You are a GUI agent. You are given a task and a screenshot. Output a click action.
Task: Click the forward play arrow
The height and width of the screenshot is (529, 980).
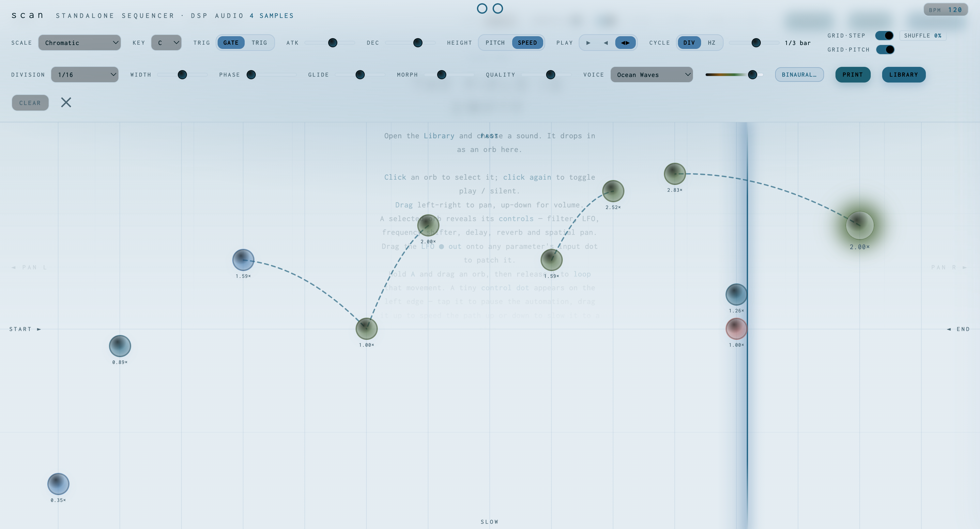click(589, 43)
